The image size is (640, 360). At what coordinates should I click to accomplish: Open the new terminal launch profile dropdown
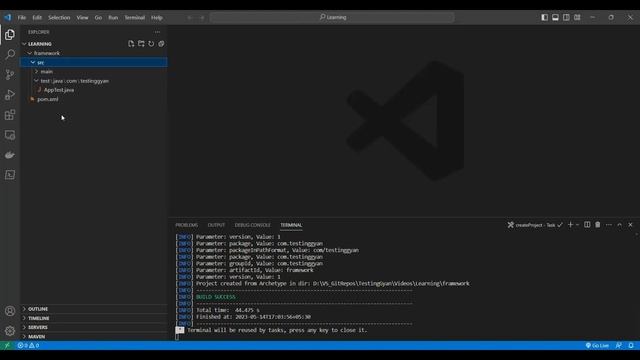[x=578, y=225]
